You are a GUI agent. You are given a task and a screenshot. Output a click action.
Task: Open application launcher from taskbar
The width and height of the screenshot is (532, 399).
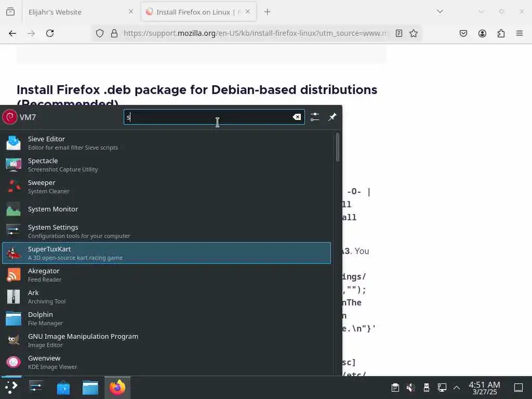(x=11, y=388)
